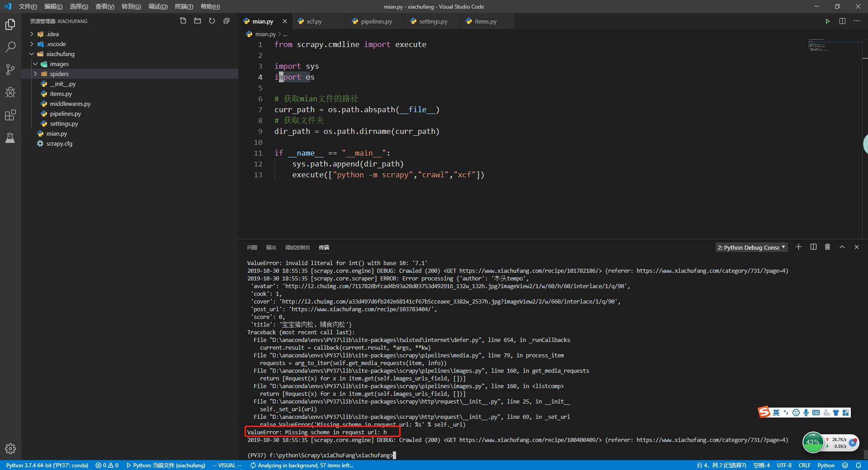Run the Python file with play icon
Screen dimensions: 868x470
[x=828, y=21]
